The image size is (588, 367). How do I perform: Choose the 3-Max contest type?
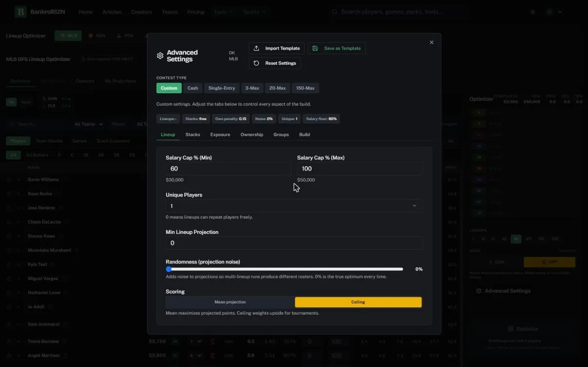pos(252,88)
